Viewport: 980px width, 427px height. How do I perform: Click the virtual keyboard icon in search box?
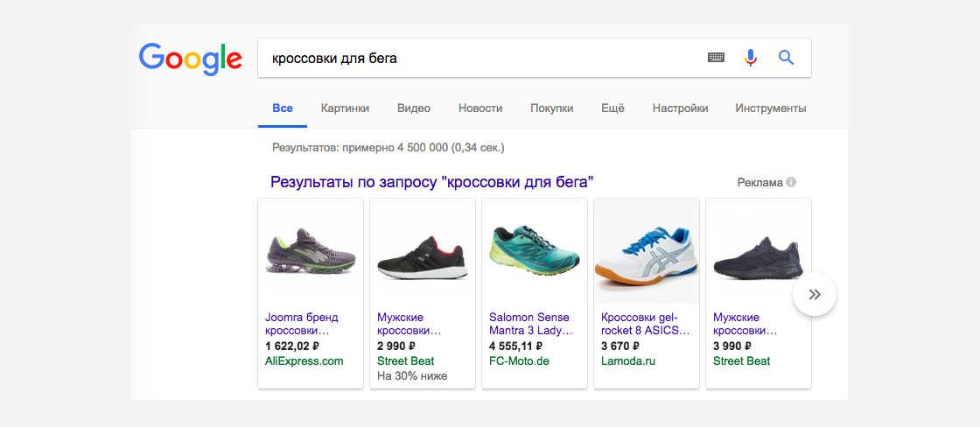tap(716, 58)
